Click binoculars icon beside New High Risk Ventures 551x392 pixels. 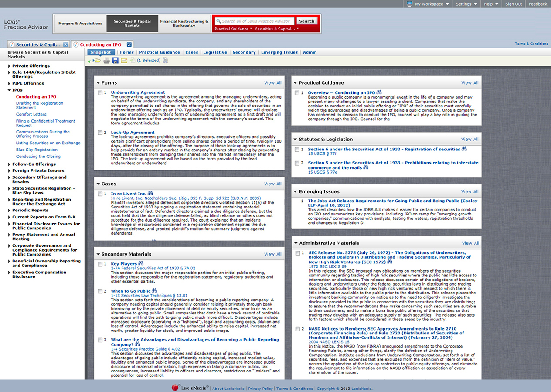tap(389, 262)
